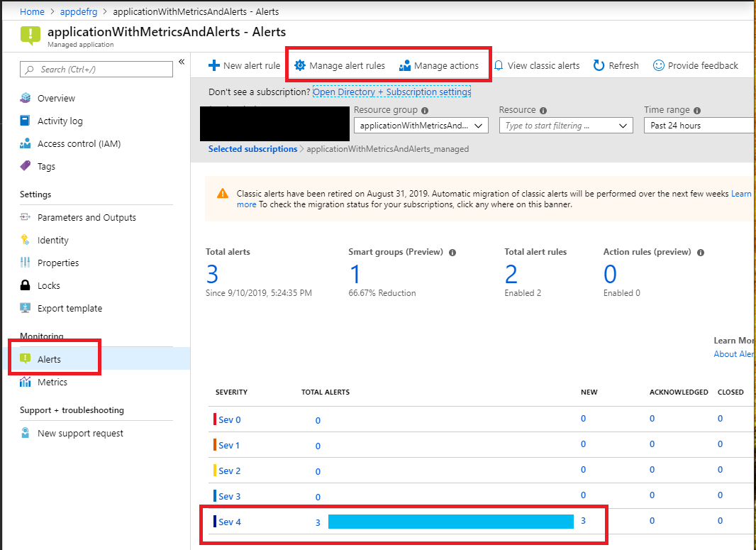Click the Properties bars icon

click(x=25, y=263)
